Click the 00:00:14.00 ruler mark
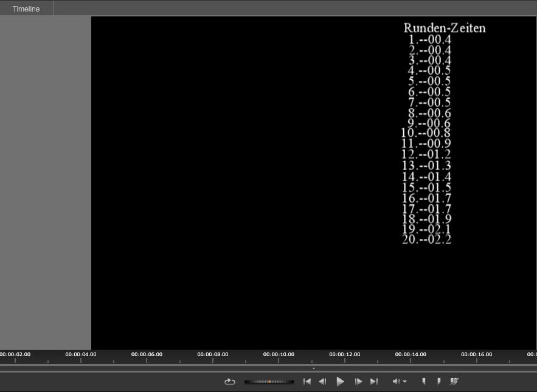 click(411, 354)
